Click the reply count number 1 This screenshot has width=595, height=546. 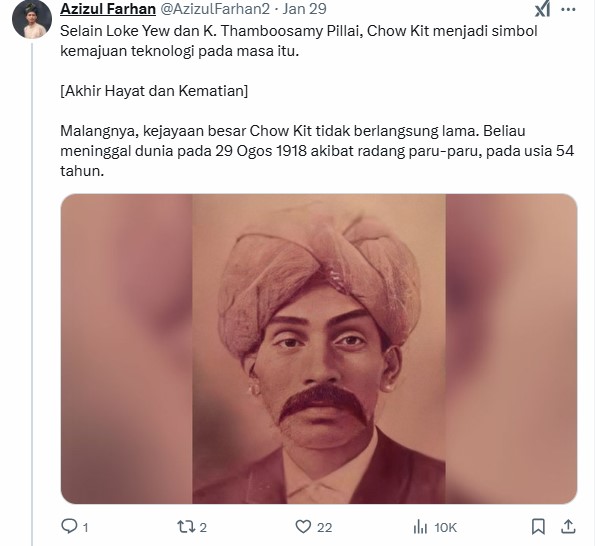pos(85,527)
